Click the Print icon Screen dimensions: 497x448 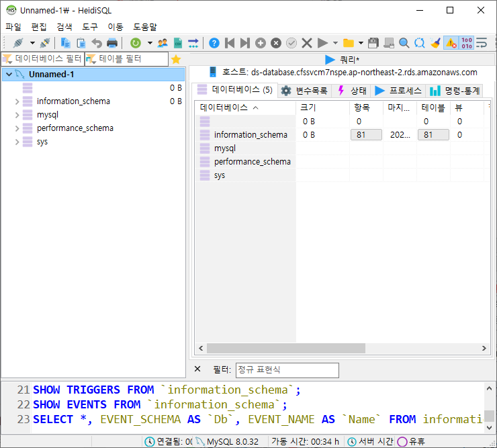click(x=112, y=42)
